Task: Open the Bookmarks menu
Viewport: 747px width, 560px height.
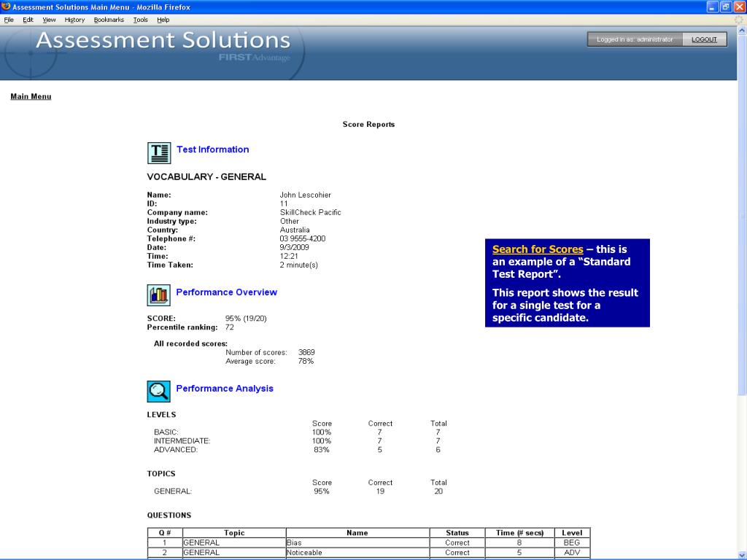Action: [109, 20]
